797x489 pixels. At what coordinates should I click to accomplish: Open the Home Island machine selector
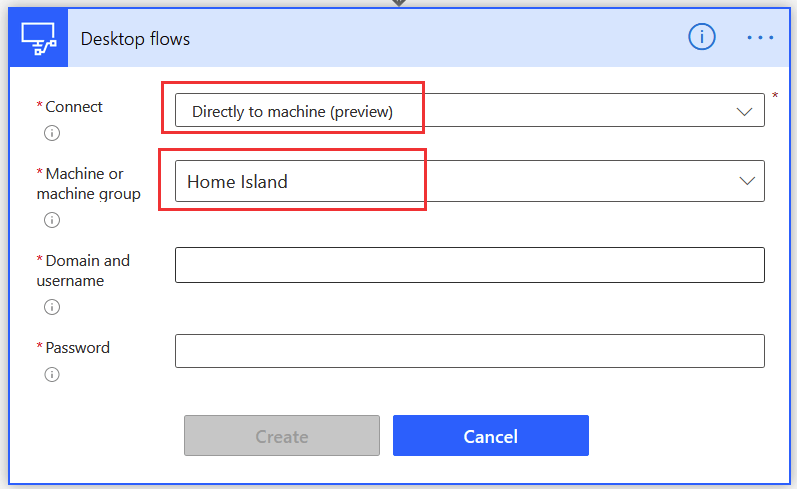[470, 181]
